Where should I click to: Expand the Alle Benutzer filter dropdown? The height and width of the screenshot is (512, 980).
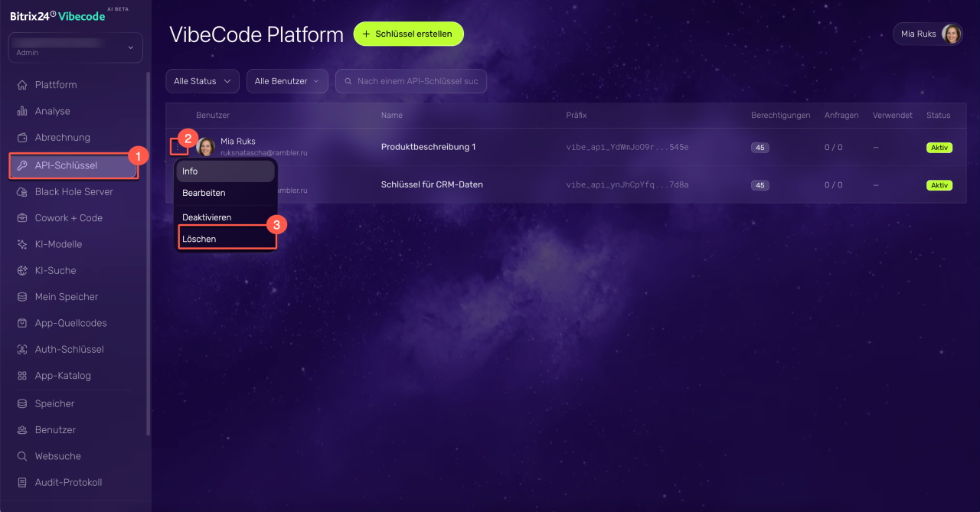click(x=287, y=81)
